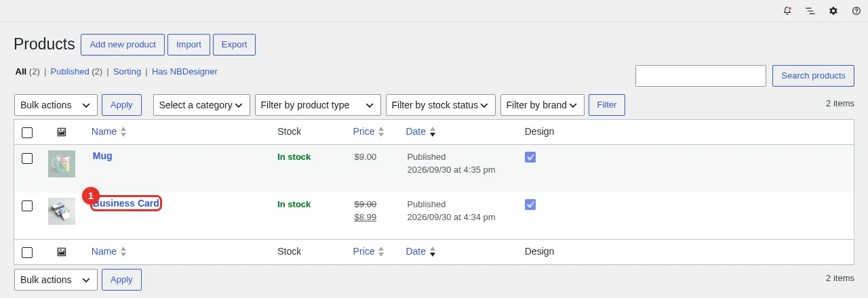This screenshot has width=868, height=298.
Task: Sort by Name using header arrows
Action: tap(123, 132)
